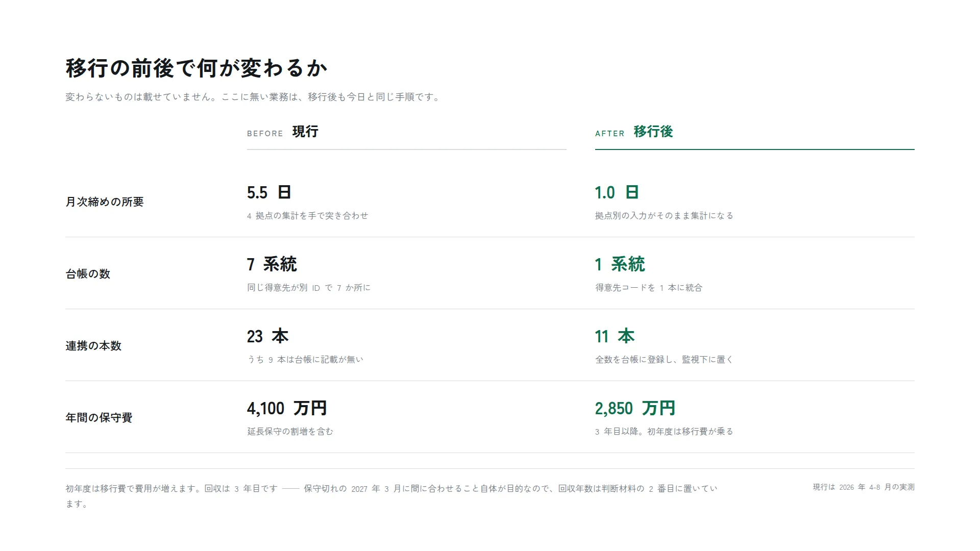The image size is (980, 551).
Task: Click the 7 系統 value
Action: 272,264
